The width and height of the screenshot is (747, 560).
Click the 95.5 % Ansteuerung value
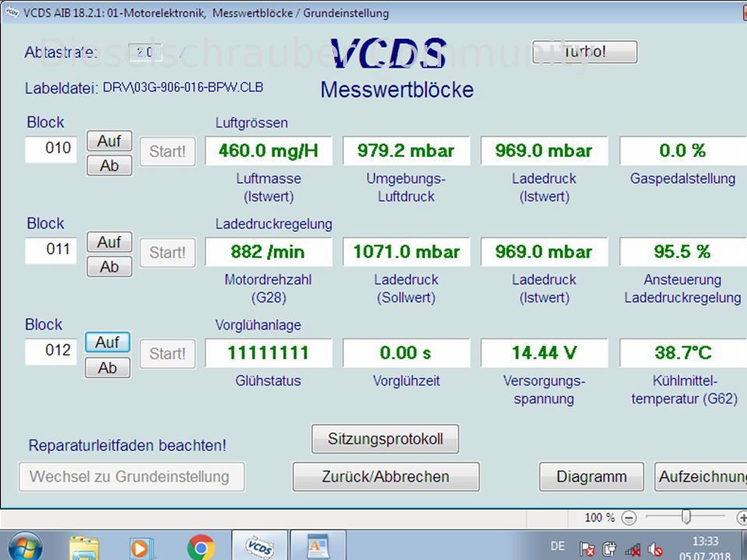coord(683,252)
